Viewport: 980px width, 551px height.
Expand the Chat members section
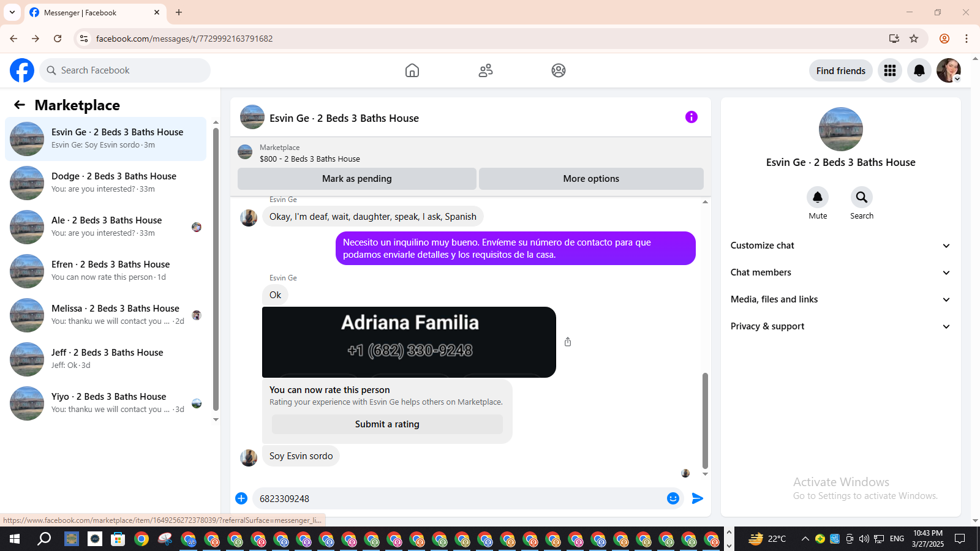coord(840,272)
